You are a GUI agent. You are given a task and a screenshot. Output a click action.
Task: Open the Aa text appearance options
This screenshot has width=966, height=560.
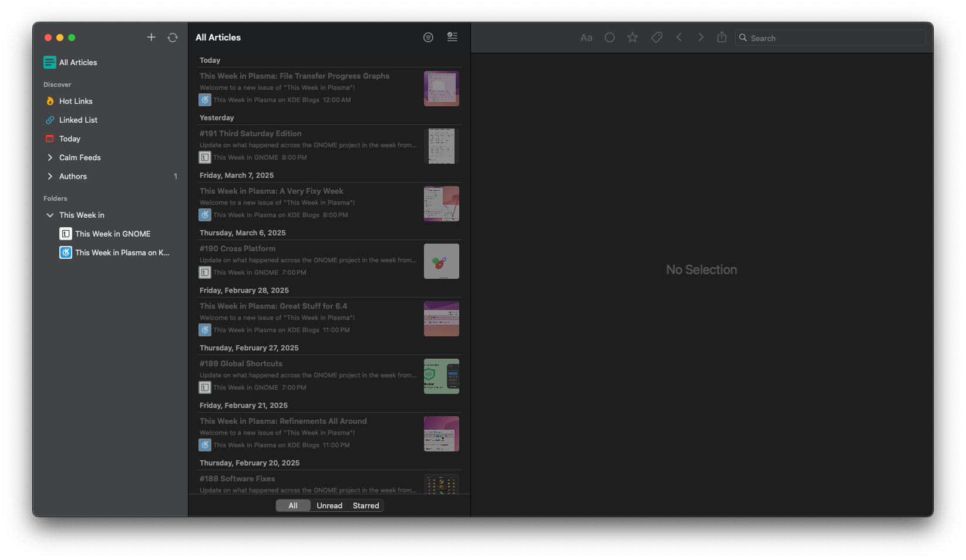pos(586,38)
